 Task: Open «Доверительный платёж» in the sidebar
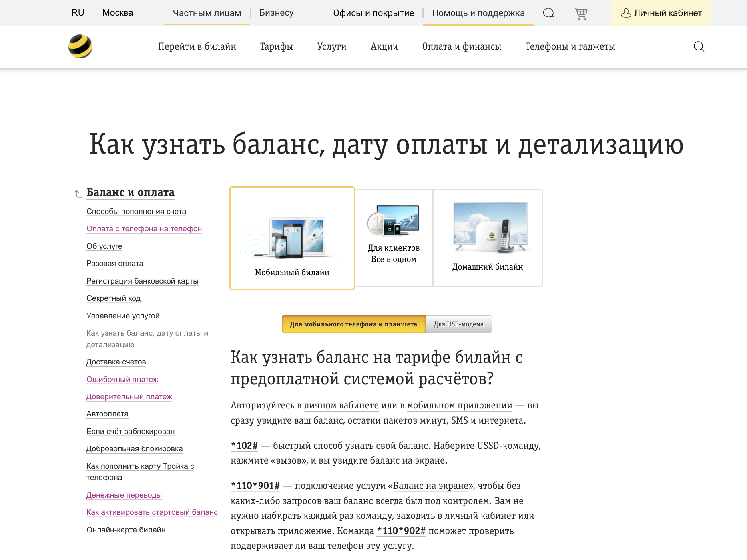[129, 396]
